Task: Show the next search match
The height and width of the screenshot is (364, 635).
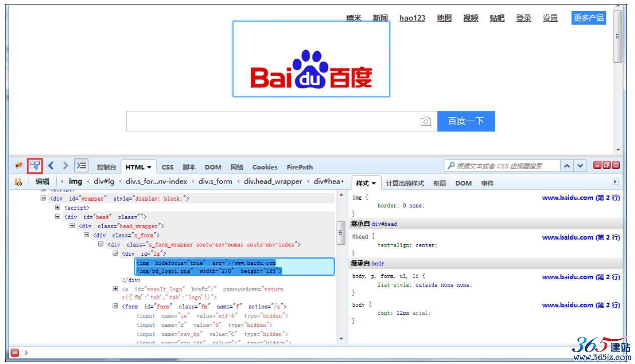Action: click(580, 165)
